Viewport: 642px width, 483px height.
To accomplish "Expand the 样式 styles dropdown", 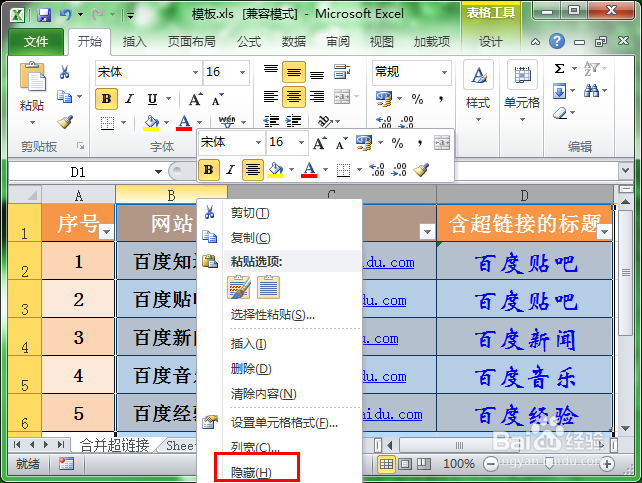I will pos(478,120).
